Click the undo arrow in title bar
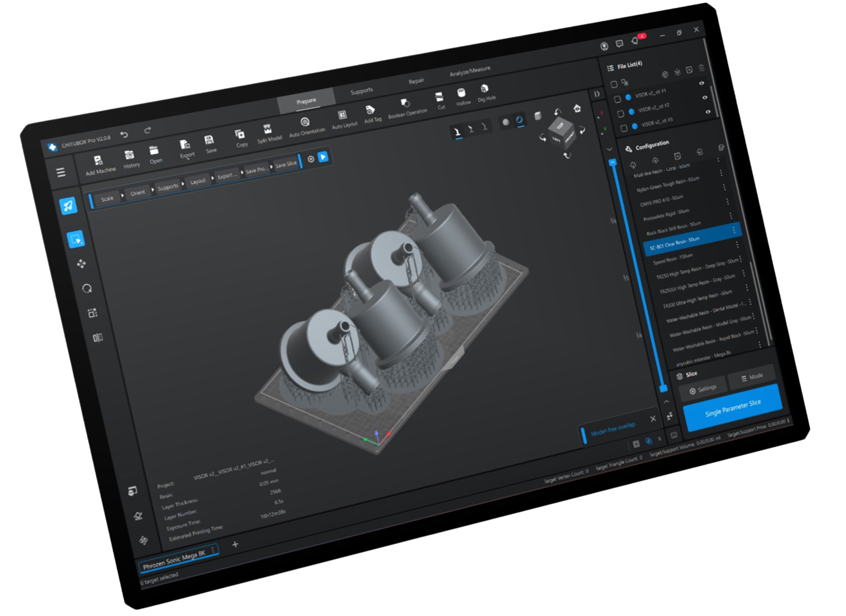 click(x=124, y=135)
